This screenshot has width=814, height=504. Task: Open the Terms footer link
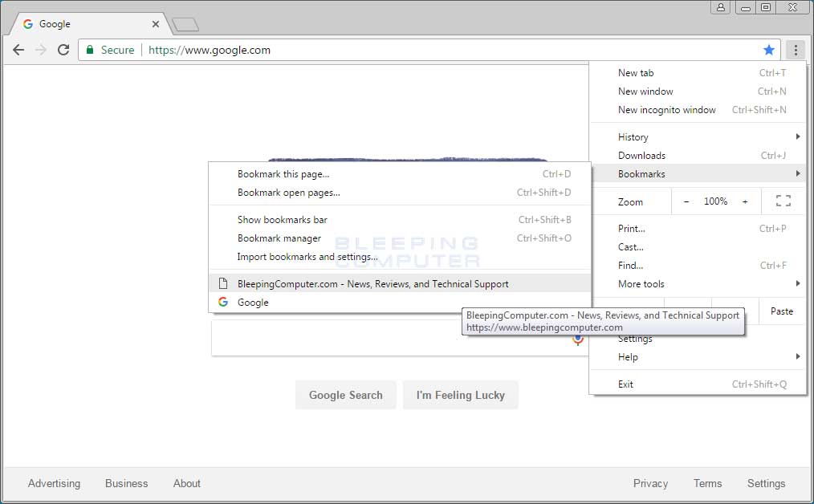coord(707,483)
